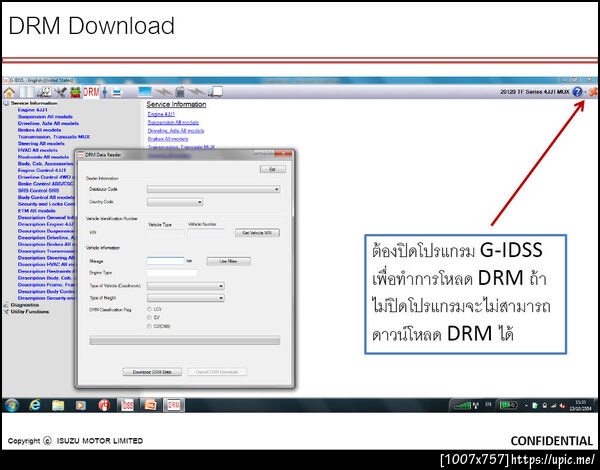Click the green signal strength tray icon
The height and width of the screenshot is (470, 600).
[x=462, y=405]
